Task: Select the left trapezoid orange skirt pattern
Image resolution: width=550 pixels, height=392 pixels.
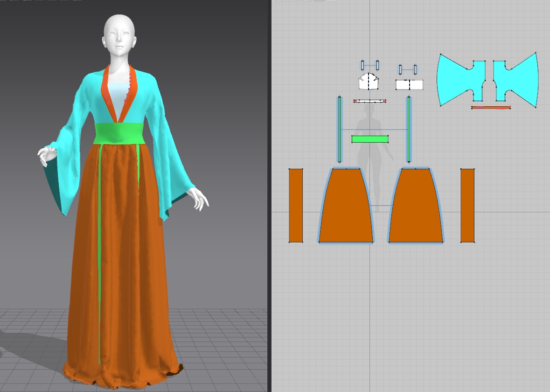Action: tap(346, 206)
